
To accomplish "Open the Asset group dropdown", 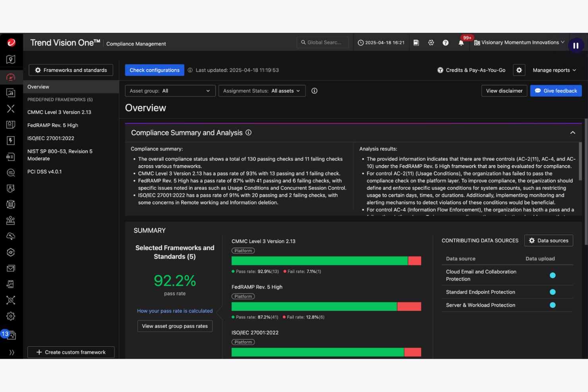I will click(170, 91).
